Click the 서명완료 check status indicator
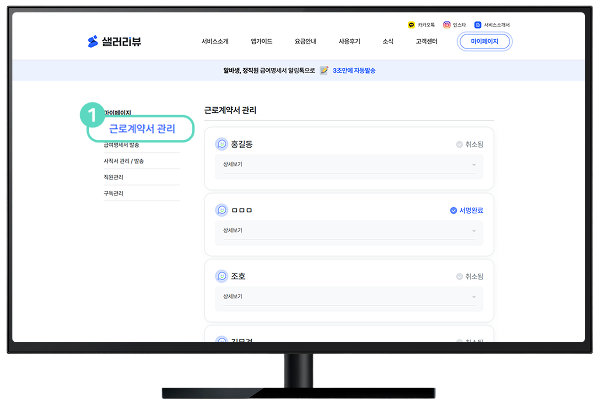 click(x=466, y=211)
